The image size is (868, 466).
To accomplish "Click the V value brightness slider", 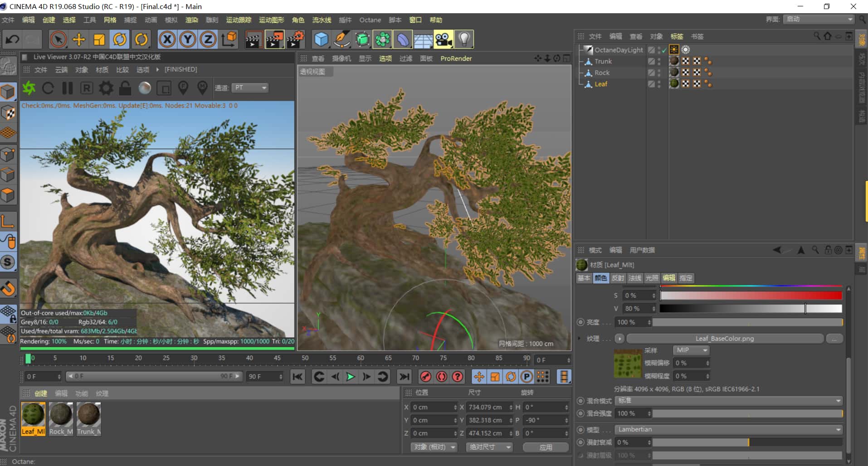I will tap(751, 309).
